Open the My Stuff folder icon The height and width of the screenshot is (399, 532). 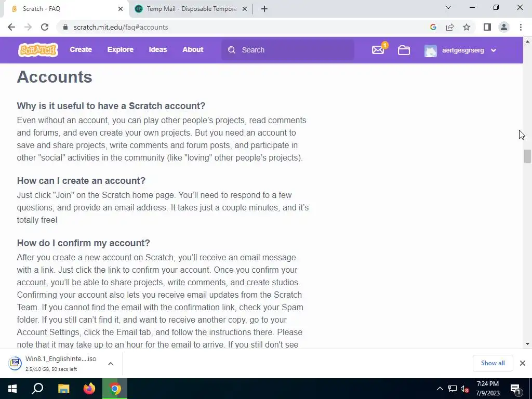[x=404, y=50]
